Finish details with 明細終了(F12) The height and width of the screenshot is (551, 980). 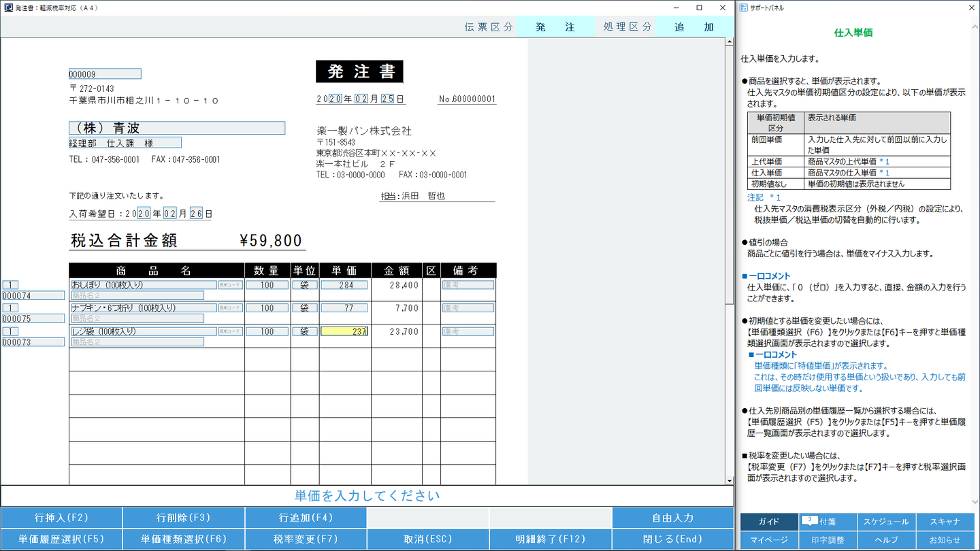coord(550,539)
